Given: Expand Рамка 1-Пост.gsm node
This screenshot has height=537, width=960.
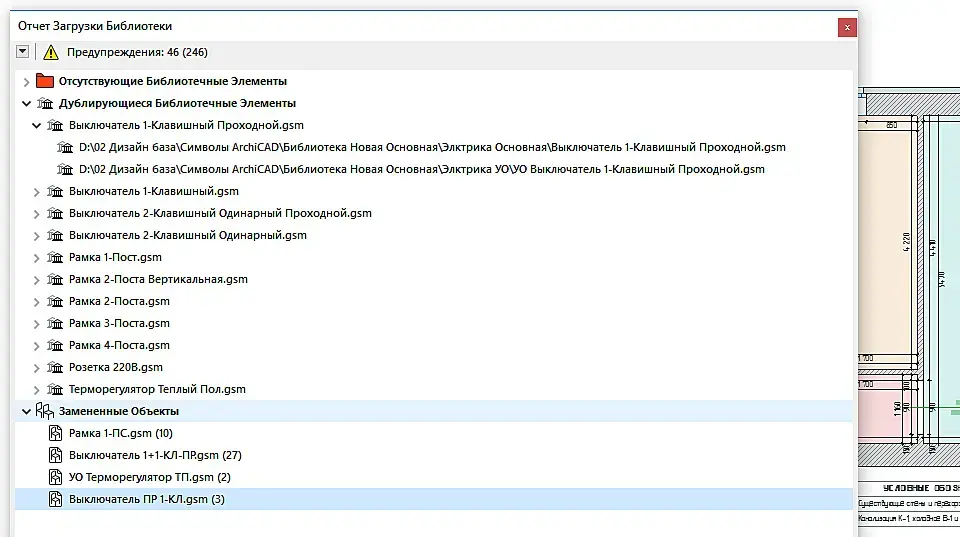Looking at the screenshot, I should pos(37,258).
